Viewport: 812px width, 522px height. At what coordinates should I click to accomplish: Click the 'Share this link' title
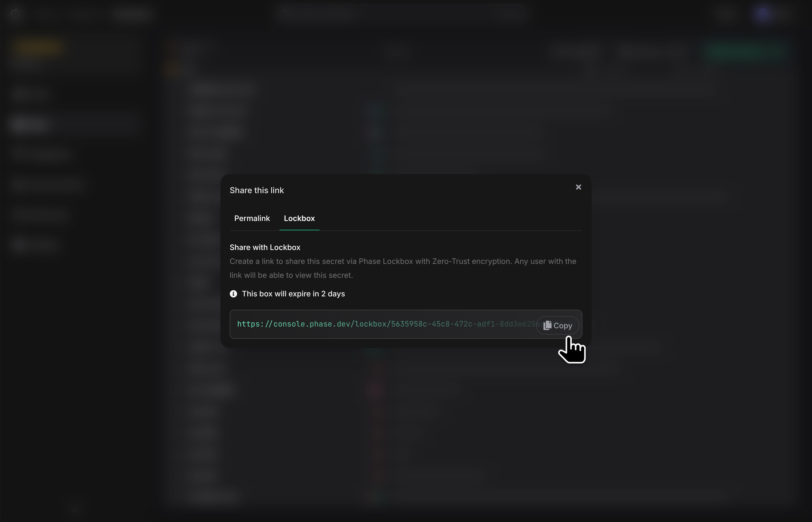point(257,191)
